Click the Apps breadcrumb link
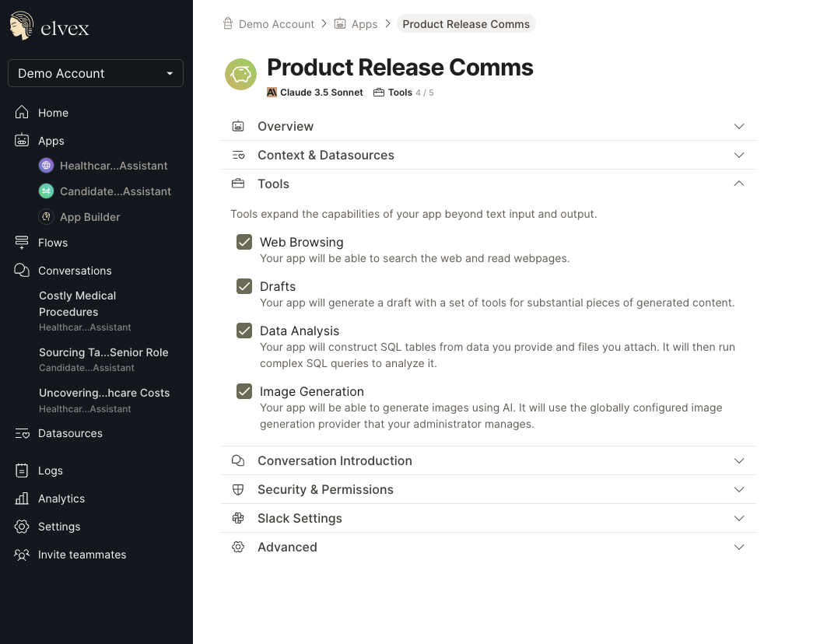 pyautogui.click(x=363, y=24)
